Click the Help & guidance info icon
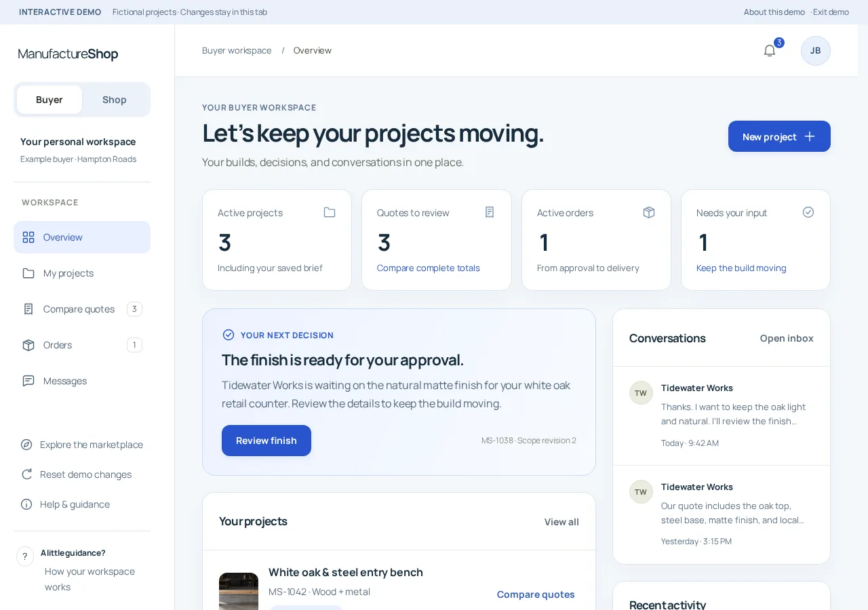The width and height of the screenshot is (868, 610). 26,504
